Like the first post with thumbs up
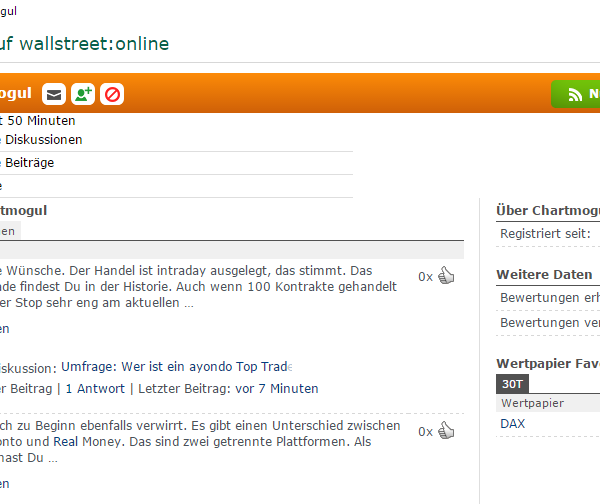Screen dimensions: 600x504 [445, 276]
